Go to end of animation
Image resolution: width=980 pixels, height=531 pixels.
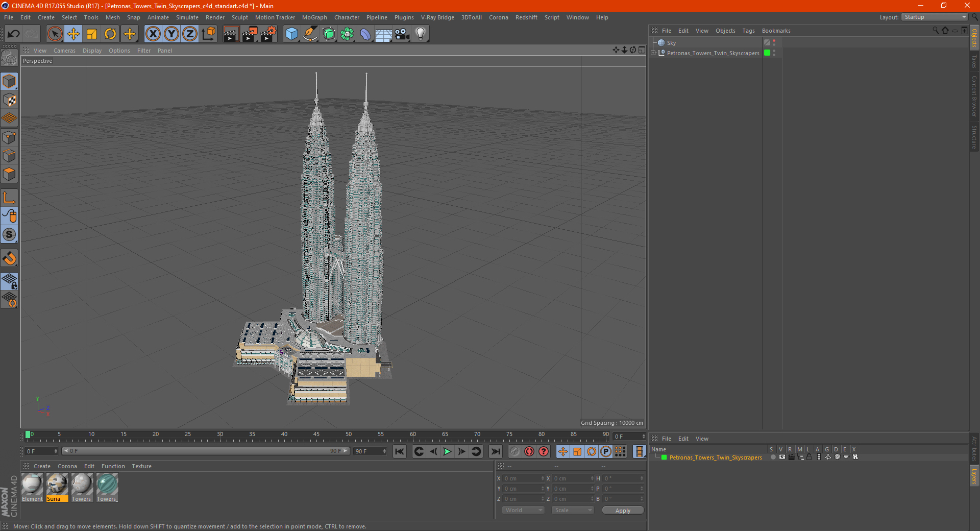tap(496, 451)
